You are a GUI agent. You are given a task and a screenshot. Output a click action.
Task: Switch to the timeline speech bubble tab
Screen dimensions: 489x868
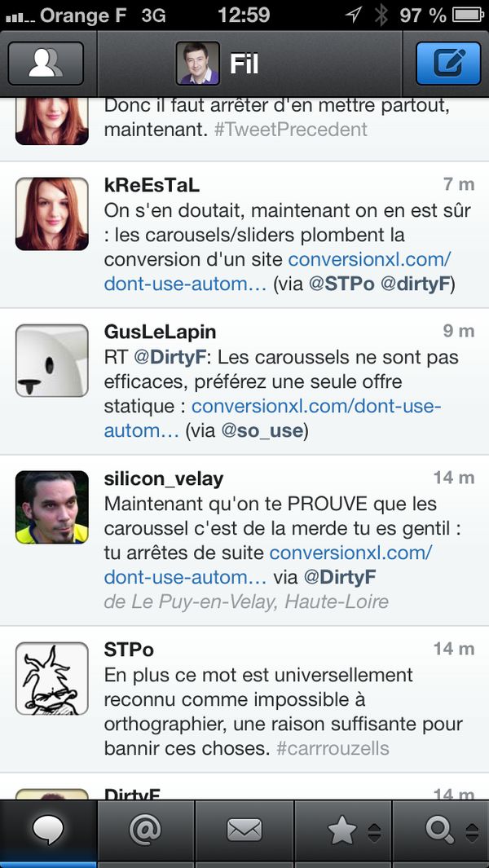click(x=48, y=831)
